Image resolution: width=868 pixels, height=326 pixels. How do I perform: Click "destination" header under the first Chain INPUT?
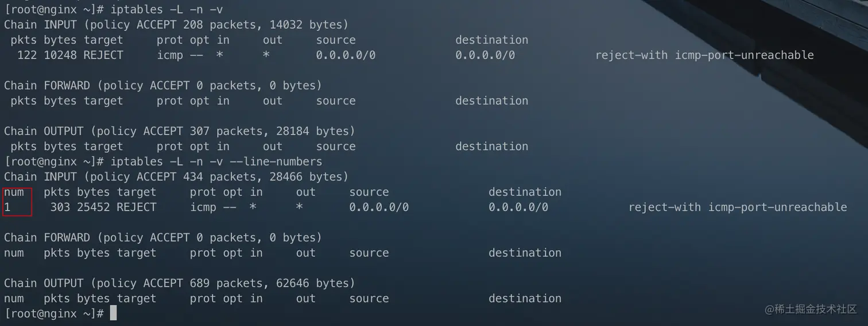click(492, 40)
